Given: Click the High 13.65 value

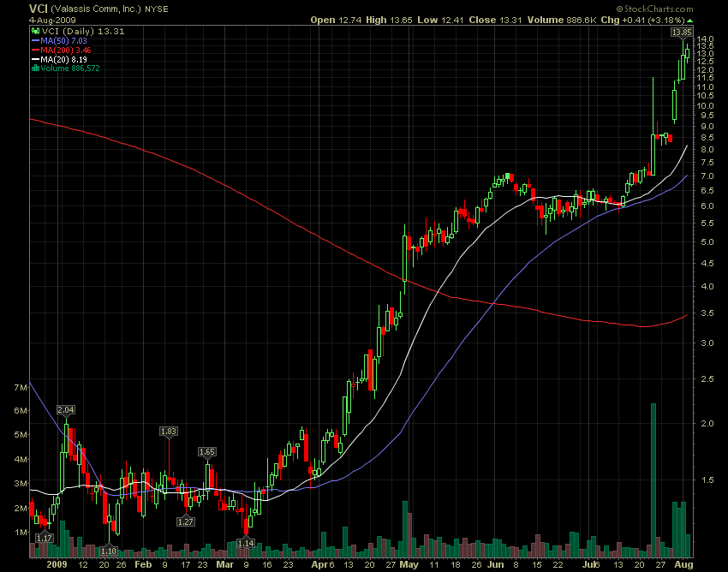Looking at the screenshot, I should coord(389,20).
